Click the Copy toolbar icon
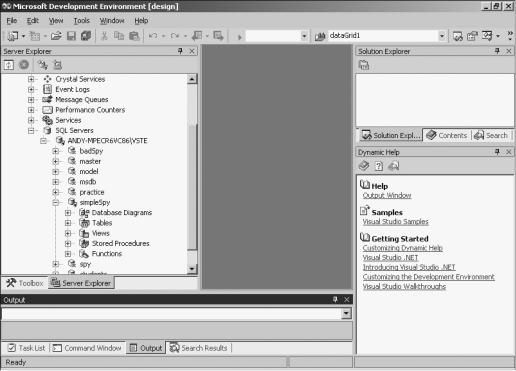 point(119,36)
